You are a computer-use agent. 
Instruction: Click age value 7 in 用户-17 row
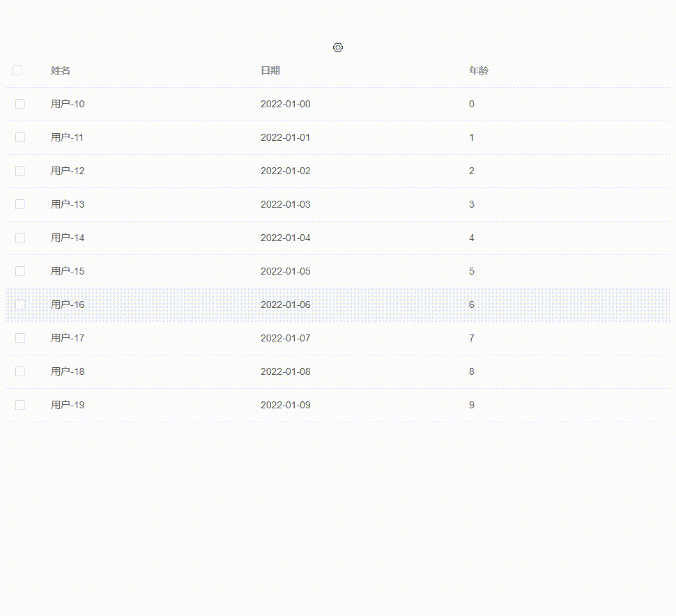pos(472,338)
